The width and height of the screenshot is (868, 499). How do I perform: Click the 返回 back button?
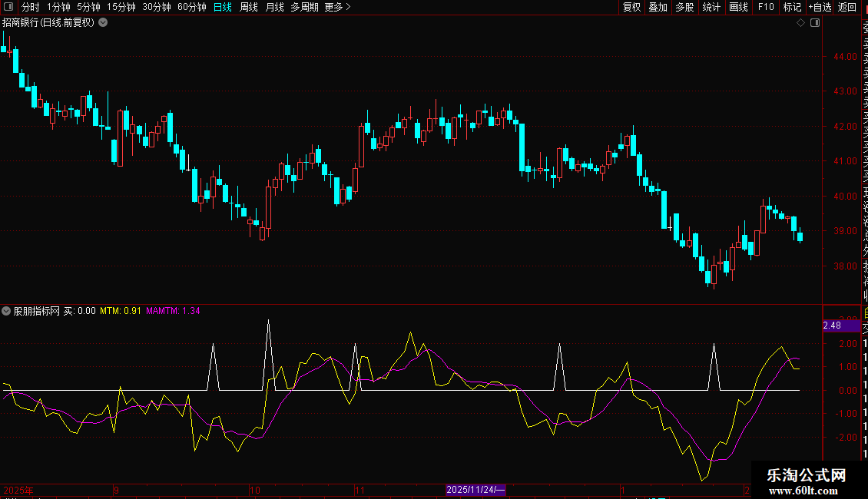coord(846,7)
